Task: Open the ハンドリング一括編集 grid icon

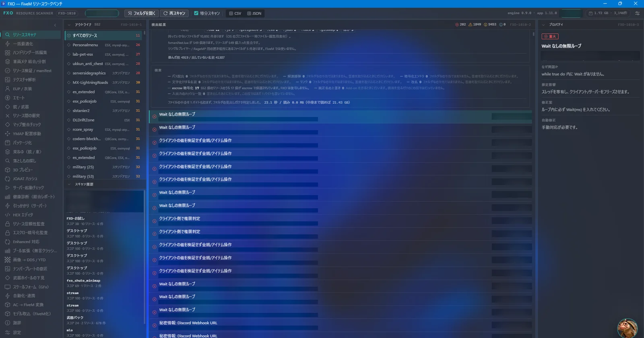Action: (7, 53)
